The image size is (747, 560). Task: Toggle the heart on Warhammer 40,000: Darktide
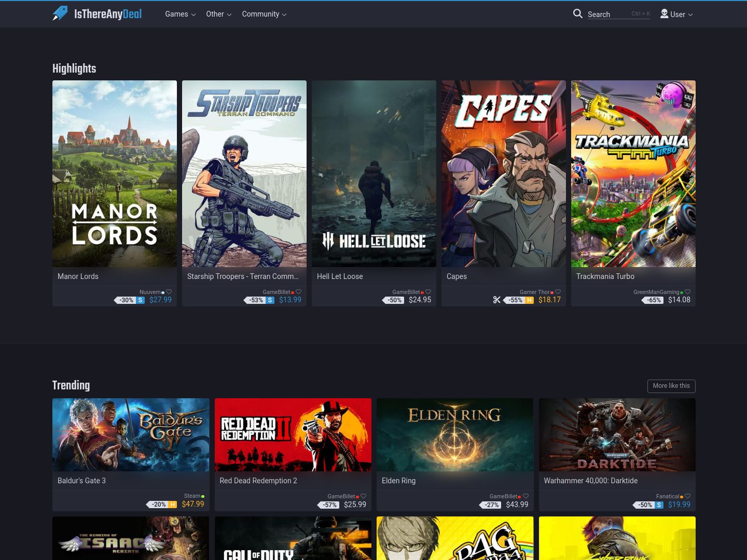coord(687,496)
